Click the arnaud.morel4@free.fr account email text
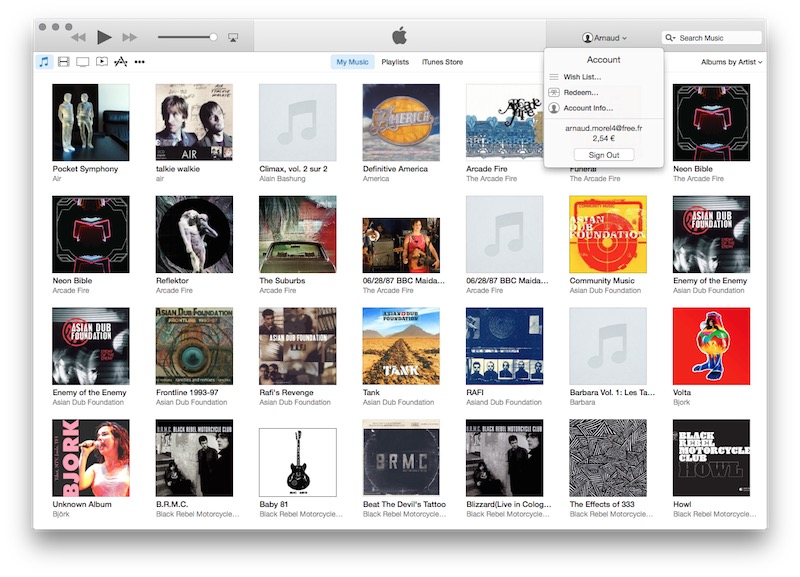Image resolution: width=800 pixels, height=577 pixels. 604,128
